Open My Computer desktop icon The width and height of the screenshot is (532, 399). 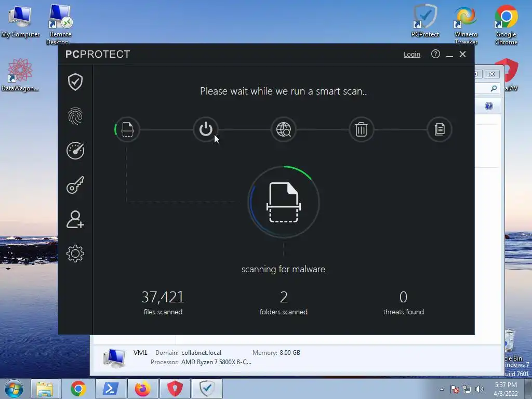point(20,22)
